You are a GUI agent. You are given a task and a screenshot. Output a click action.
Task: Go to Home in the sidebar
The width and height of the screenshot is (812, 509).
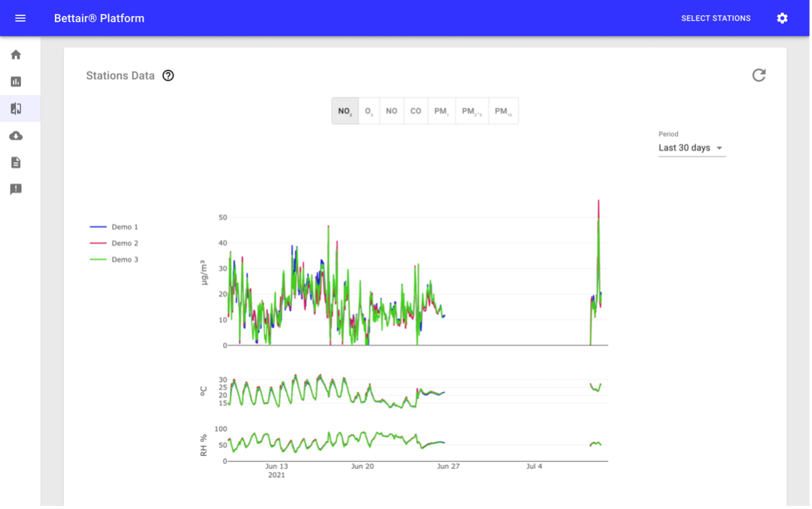[16, 55]
